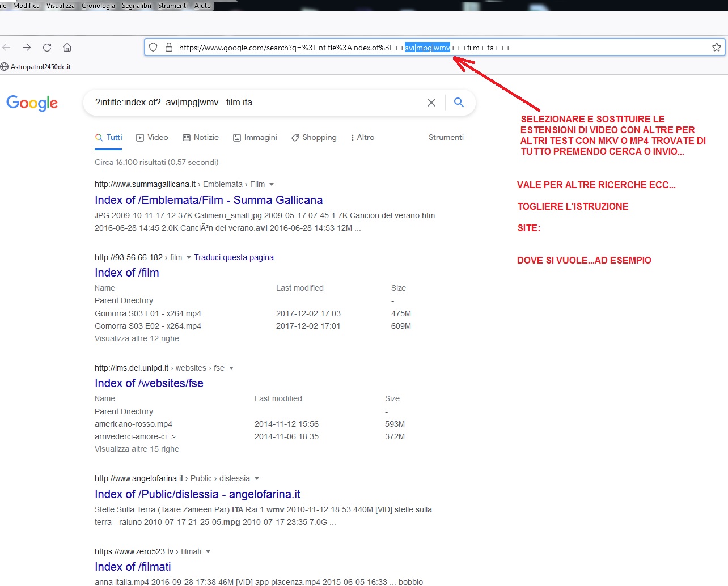Viewport: 728px width, 586px height.
Task: Expand dropdown arrow next to summagallicana.it breadcrumb
Action: [x=272, y=185]
